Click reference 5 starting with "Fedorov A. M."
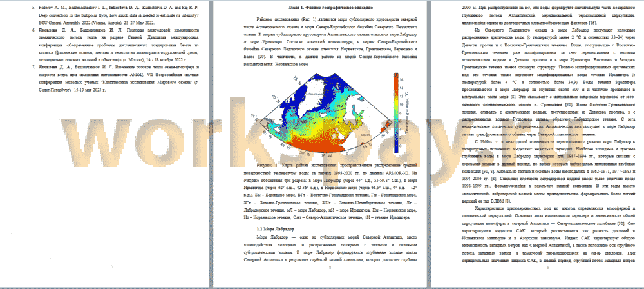The width and height of the screenshot is (644, 289). (x=115, y=15)
